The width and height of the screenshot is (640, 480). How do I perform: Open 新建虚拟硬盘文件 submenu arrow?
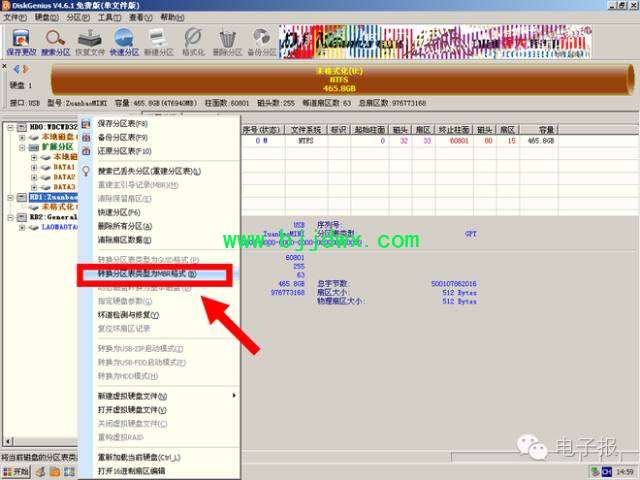tap(234, 396)
